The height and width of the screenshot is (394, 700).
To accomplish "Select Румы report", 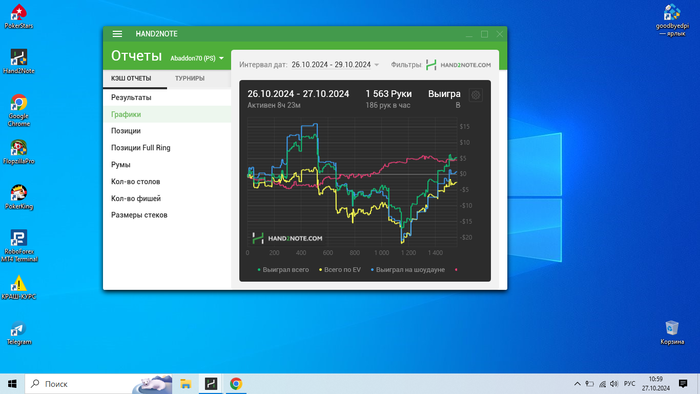I will [x=167, y=165].
